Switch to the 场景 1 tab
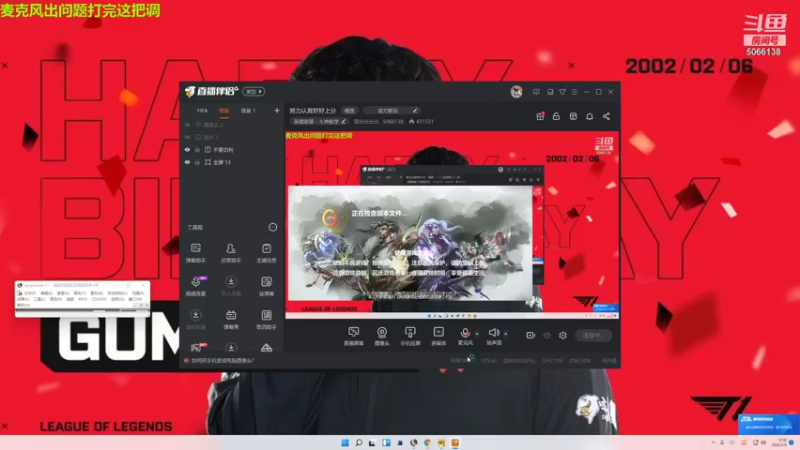 (x=248, y=111)
